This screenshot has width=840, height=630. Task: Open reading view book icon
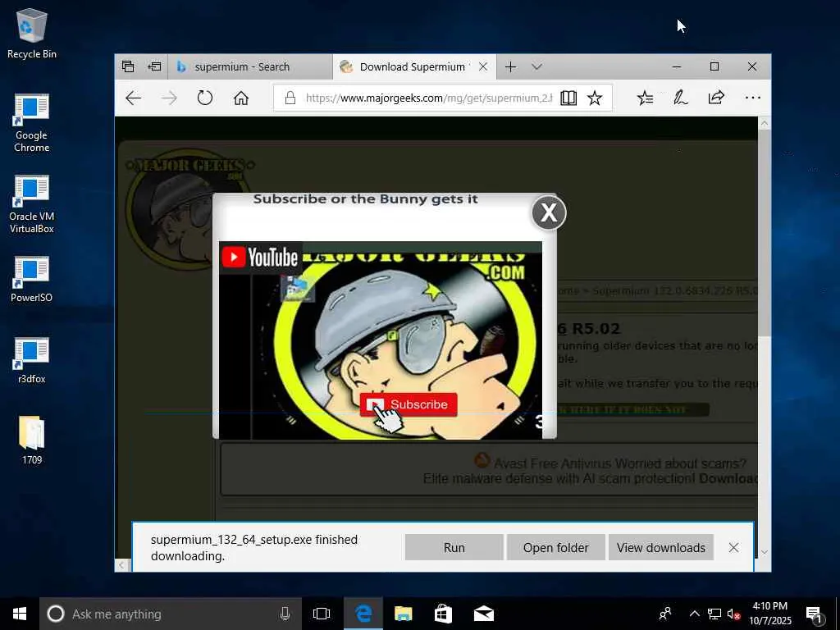pos(568,98)
